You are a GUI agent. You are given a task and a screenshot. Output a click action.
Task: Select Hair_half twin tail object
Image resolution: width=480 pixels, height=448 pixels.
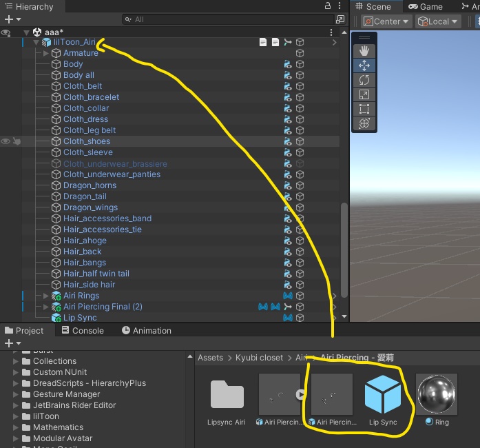click(96, 274)
